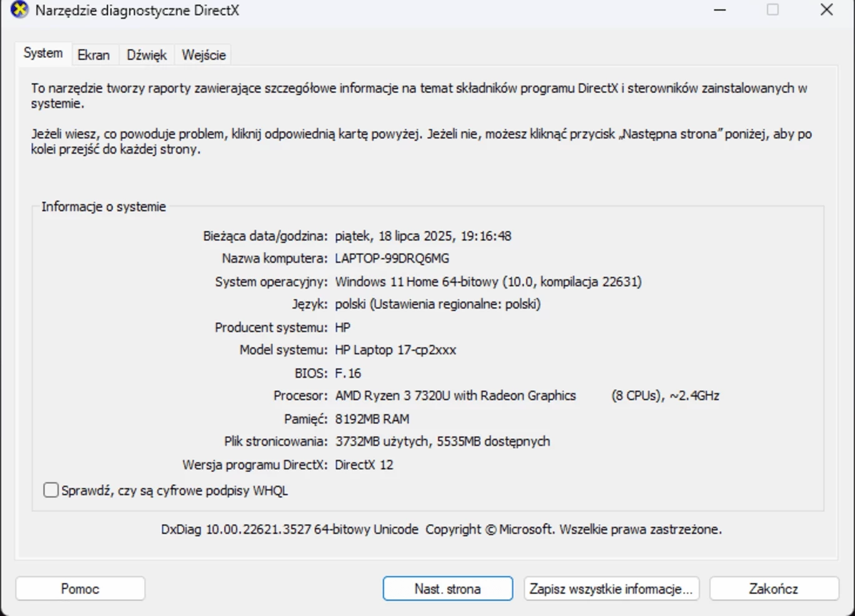855x616 pixels.
Task: Click the Zakończ button
Action: click(773, 589)
